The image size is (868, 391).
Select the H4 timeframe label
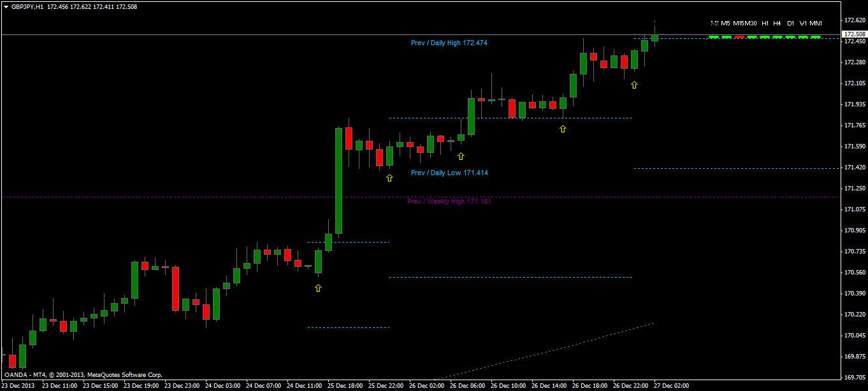[x=777, y=23]
